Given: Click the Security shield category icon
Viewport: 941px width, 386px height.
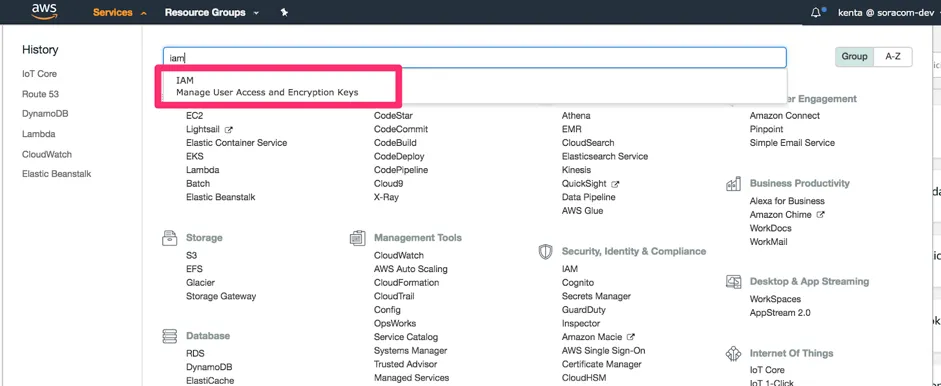Looking at the screenshot, I should point(545,252).
